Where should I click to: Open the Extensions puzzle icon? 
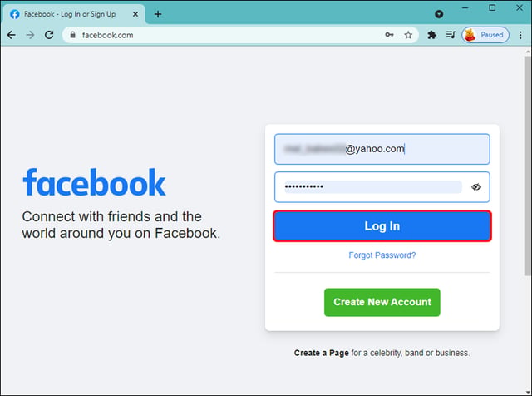coord(431,35)
